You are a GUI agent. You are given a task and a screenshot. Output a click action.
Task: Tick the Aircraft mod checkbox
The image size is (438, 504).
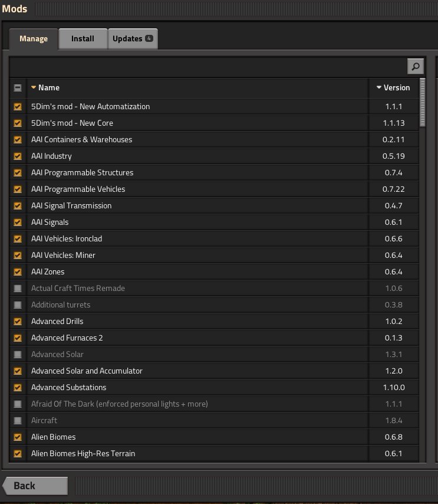pos(18,420)
